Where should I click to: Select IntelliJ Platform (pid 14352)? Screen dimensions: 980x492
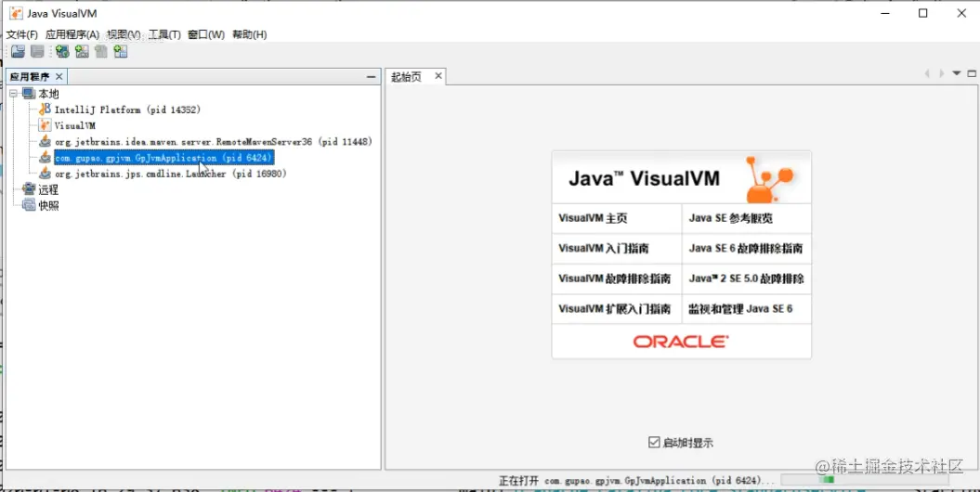pos(127,110)
